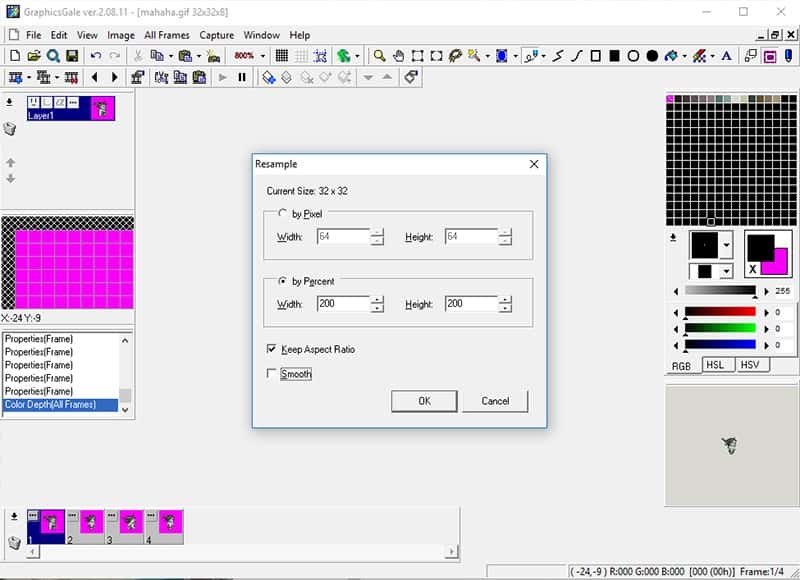This screenshot has width=800, height=580.
Task: Click the frame panel trash icon
Action: click(x=14, y=542)
